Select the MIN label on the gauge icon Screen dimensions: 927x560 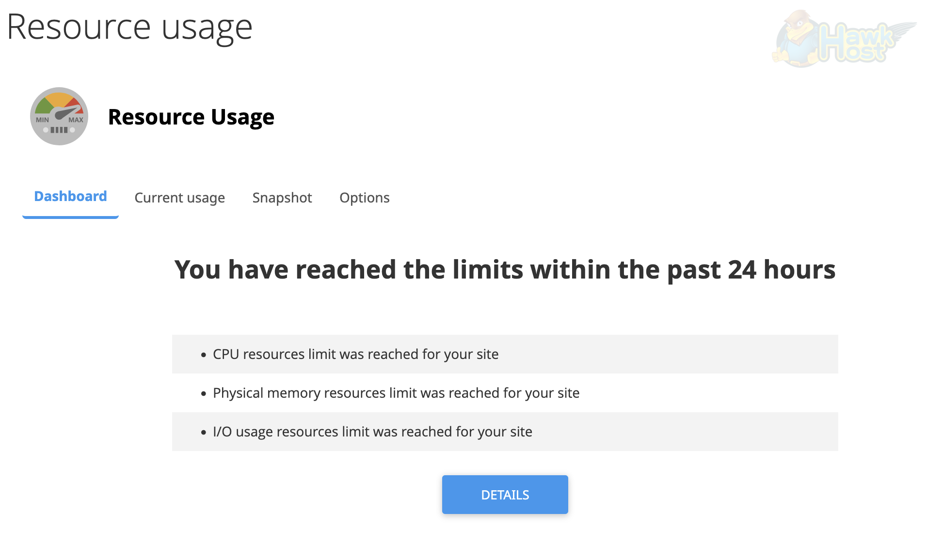(43, 119)
